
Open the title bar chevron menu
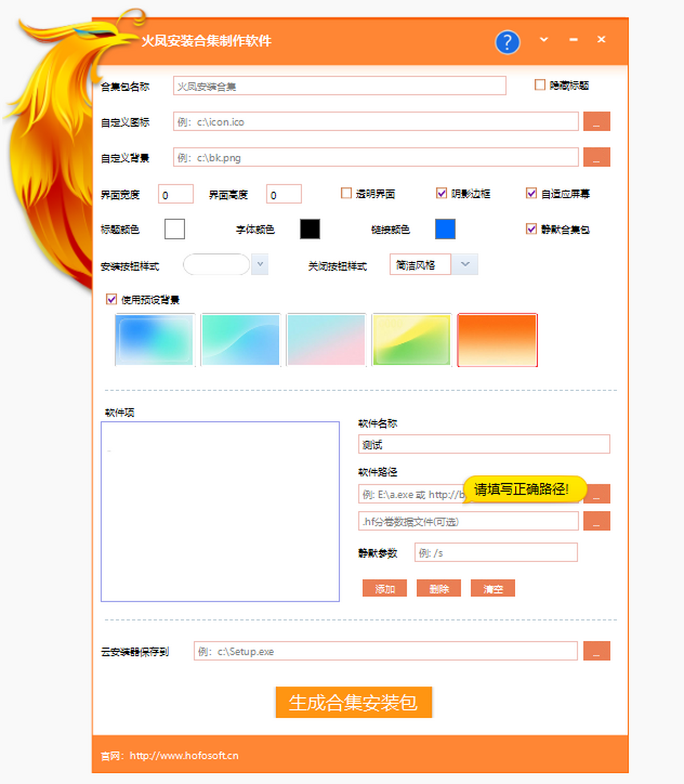point(544,39)
